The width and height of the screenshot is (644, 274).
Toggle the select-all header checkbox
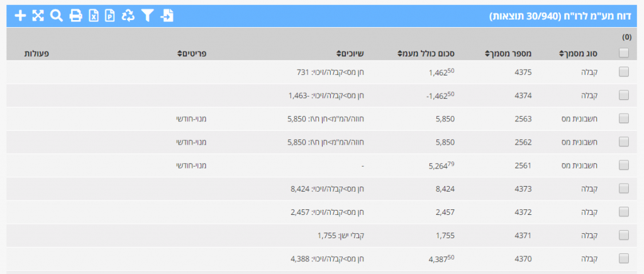pyautogui.click(x=624, y=53)
